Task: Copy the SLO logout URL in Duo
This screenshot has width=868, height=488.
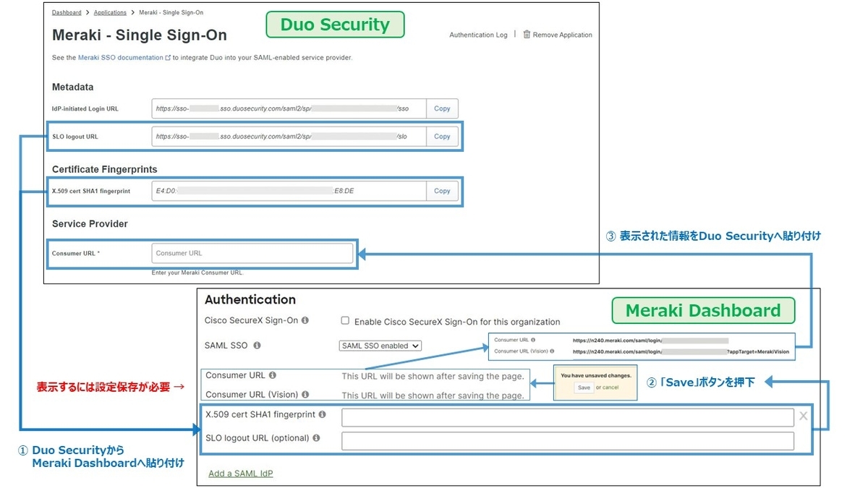Action: click(x=442, y=136)
